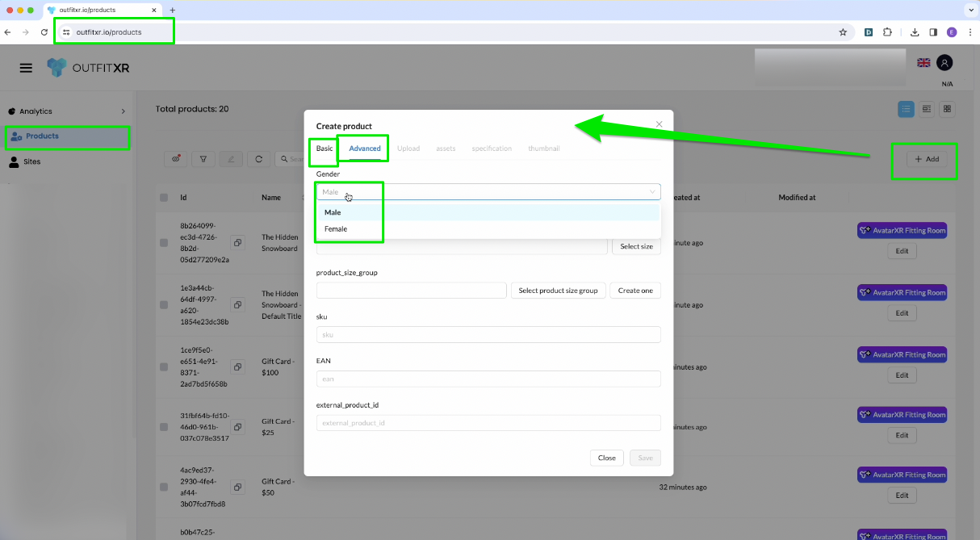Switch to the Basic tab
Image resolution: width=980 pixels, height=540 pixels.
tap(325, 149)
